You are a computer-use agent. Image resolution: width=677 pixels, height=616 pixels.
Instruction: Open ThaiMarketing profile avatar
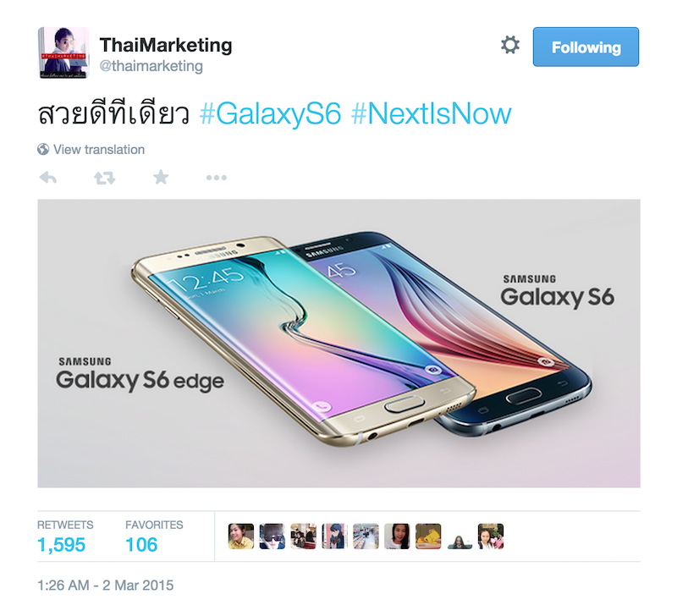click(63, 52)
